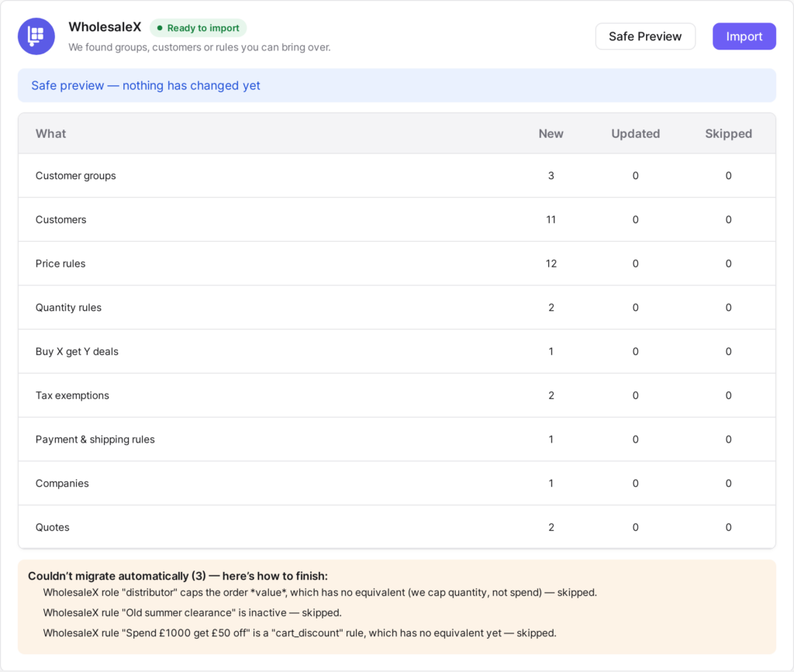Click the New count 1 for Companies
Image resolution: width=794 pixels, height=672 pixels.
pos(551,483)
